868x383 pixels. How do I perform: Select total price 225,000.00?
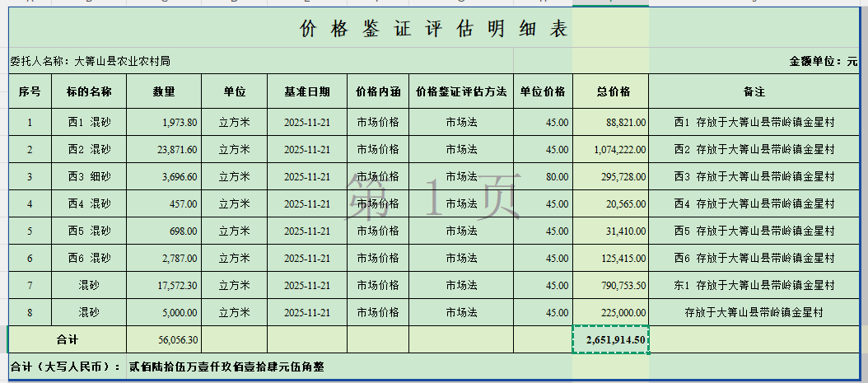tap(610, 312)
